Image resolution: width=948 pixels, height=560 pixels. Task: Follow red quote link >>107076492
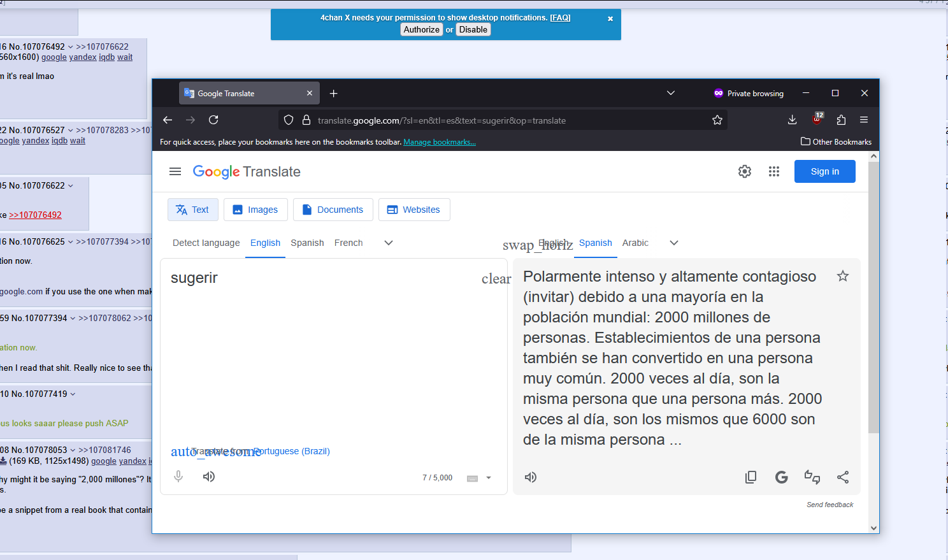tap(35, 215)
